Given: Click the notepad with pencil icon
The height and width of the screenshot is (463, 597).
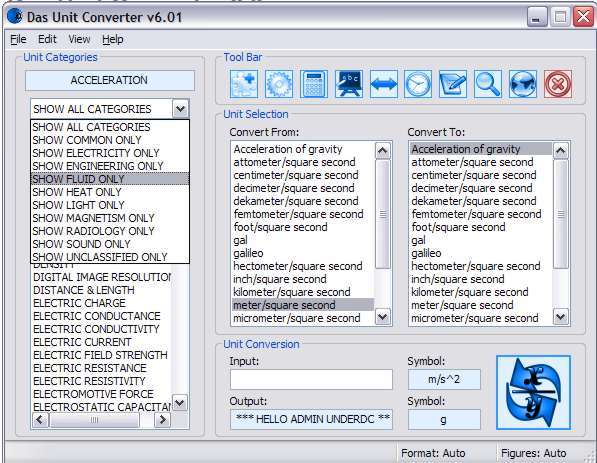Looking at the screenshot, I should [x=453, y=84].
